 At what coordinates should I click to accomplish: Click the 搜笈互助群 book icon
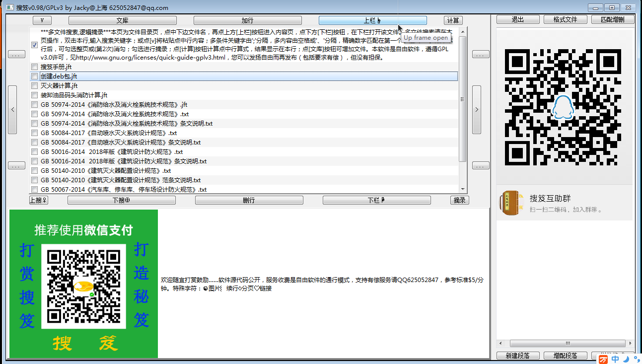tap(510, 203)
